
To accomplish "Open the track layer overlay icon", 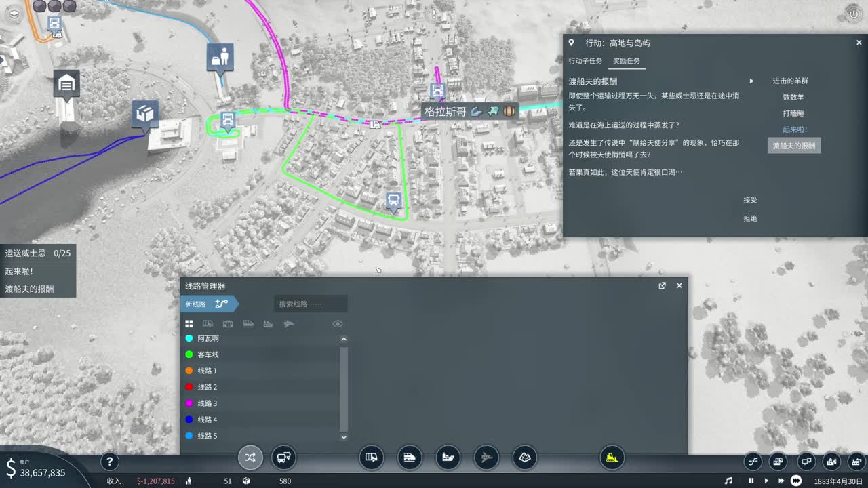I will (753, 462).
